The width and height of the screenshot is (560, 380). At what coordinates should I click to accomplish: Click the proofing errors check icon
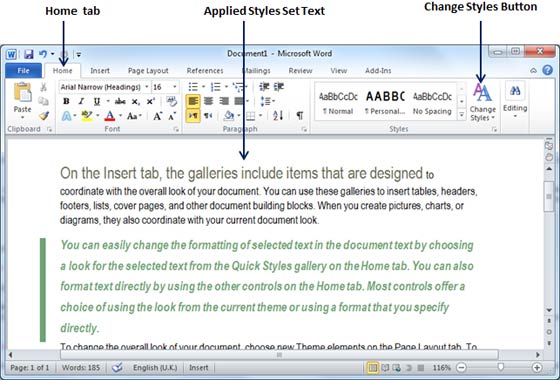[117, 367]
